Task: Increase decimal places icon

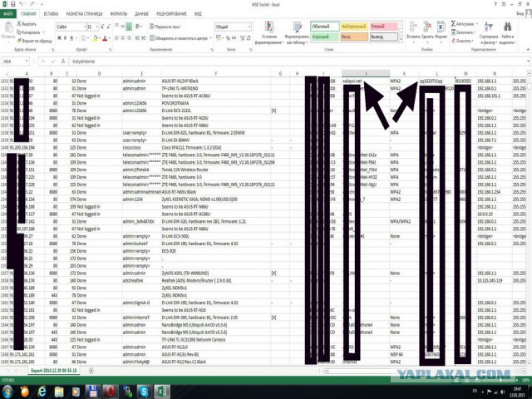Action: point(243,38)
